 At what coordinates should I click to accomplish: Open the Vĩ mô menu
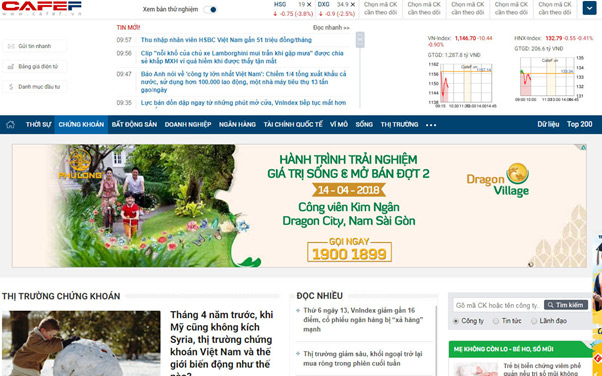(x=339, y=124)
